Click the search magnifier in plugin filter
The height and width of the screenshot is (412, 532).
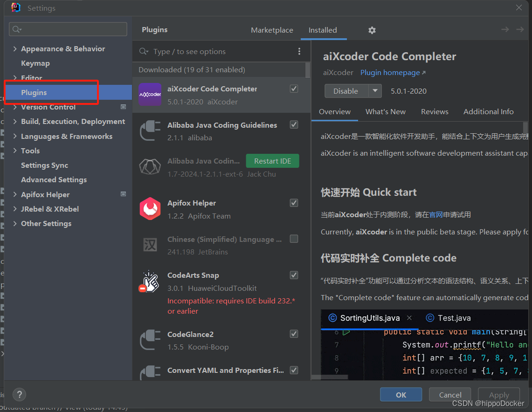click(144, 51)
